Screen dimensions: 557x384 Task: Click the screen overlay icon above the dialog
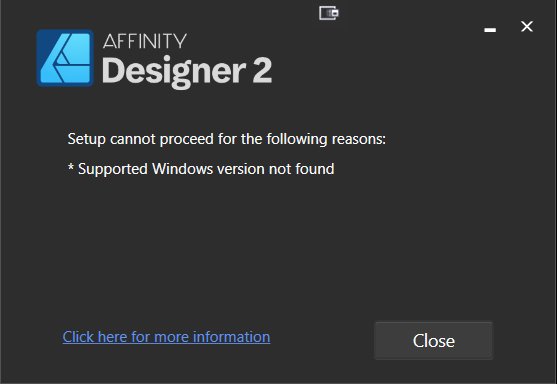(329, 13)
